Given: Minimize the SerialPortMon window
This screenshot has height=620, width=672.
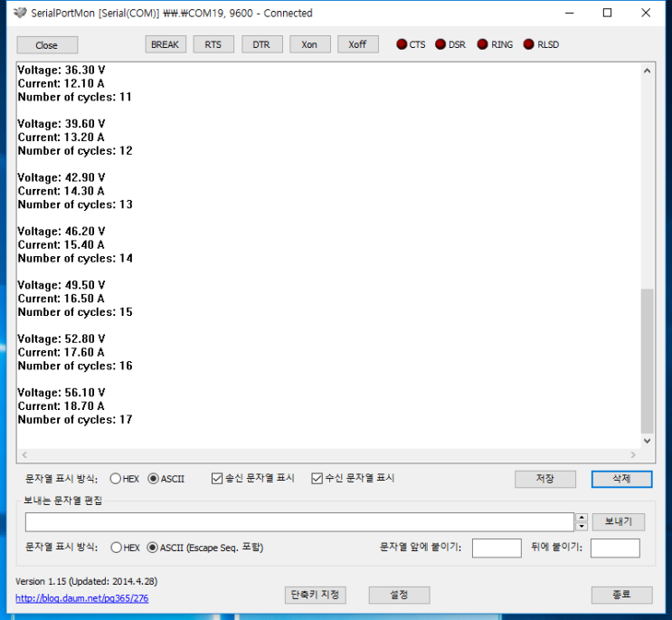Looking at the screenshot, I should (569, 13).
